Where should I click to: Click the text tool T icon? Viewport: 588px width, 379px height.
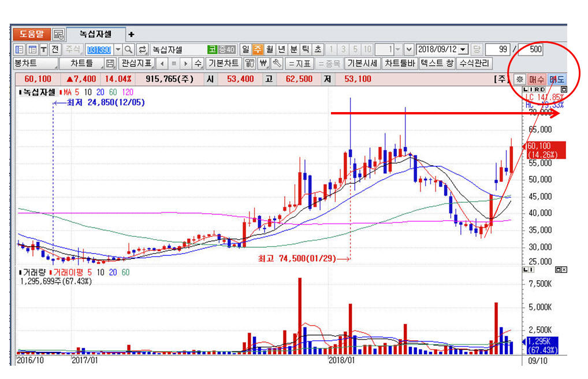[43, 50]
